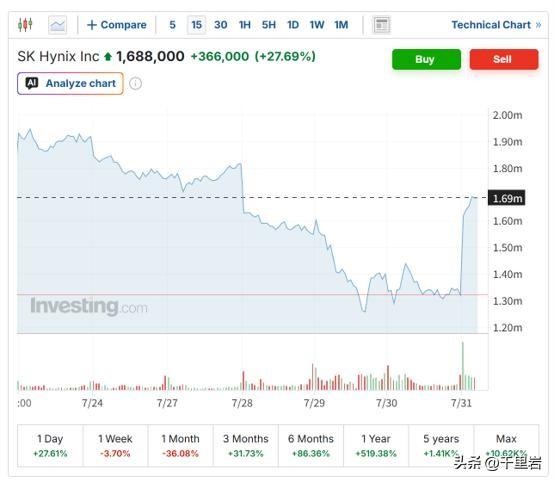Open the 1 Month performance tab
The height and width of the screenshot is (482, 554).
click(181, 446)
